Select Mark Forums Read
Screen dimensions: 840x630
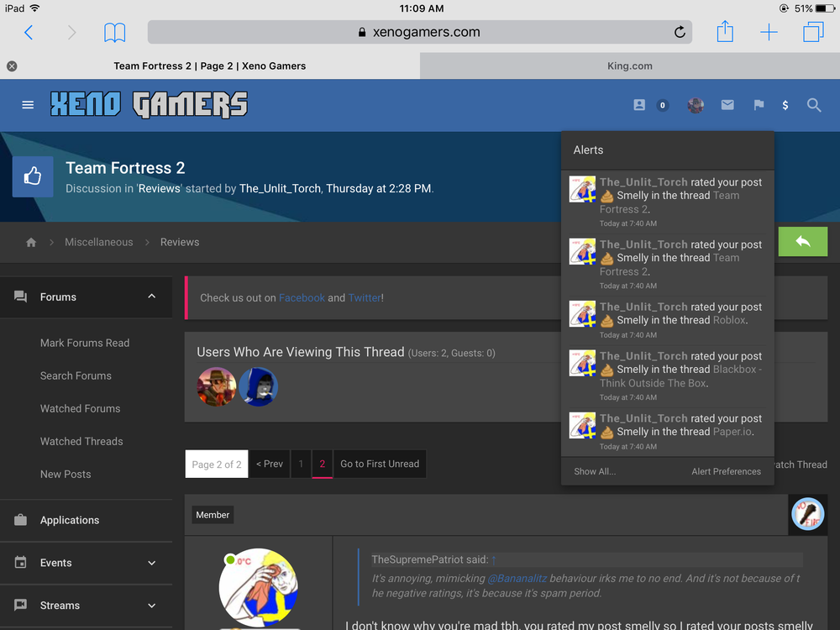click(85, 343)
